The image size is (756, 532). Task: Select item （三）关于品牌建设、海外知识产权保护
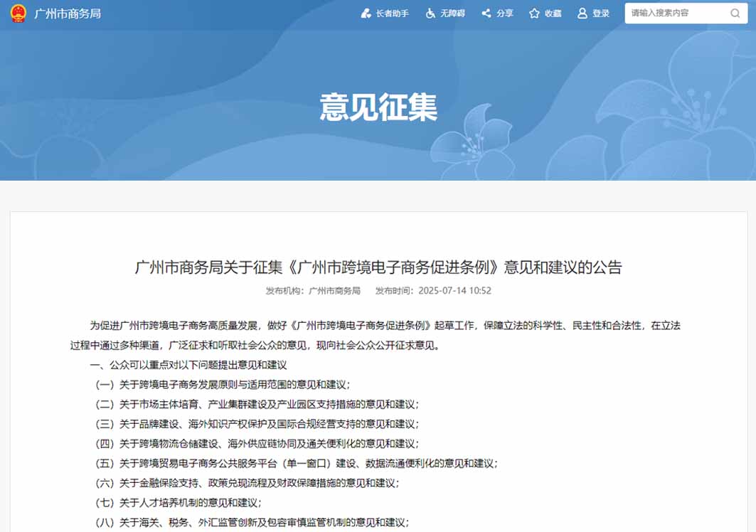coord(257,424)
